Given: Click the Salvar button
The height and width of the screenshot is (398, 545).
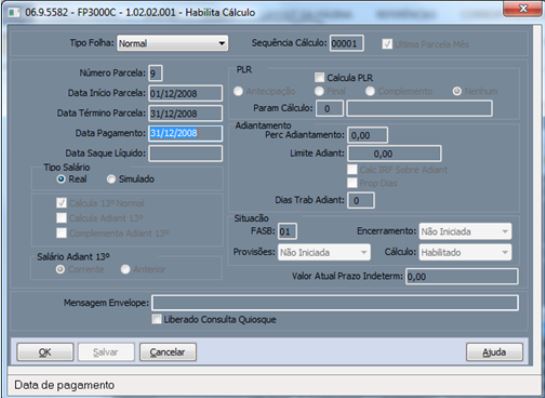Looking at the screenshot, I should pyautogui.click(x=106, y=352).
